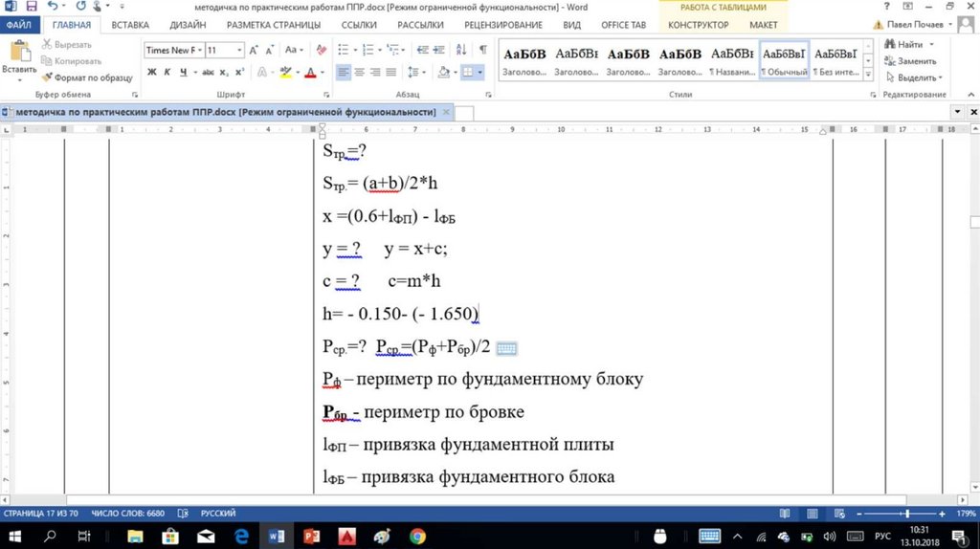Close the методичка document tab
This screenshot has width=980, height=549.
[x=446, y=112]
